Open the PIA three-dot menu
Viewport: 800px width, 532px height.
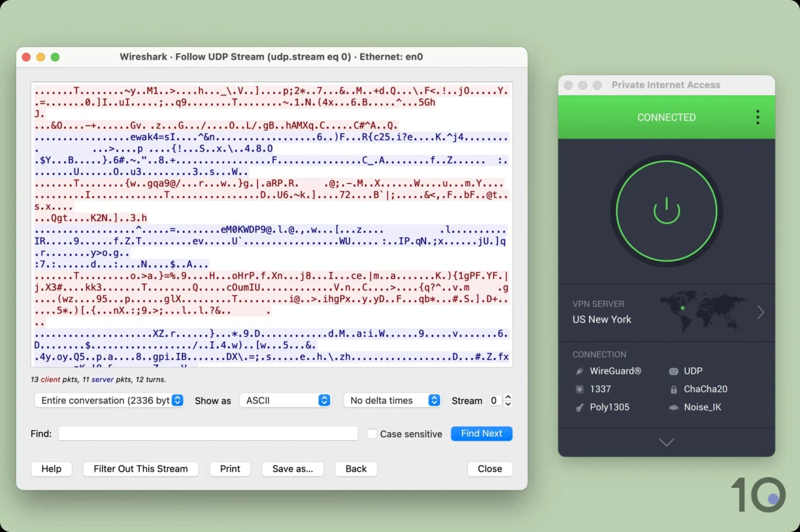point(757,117)
